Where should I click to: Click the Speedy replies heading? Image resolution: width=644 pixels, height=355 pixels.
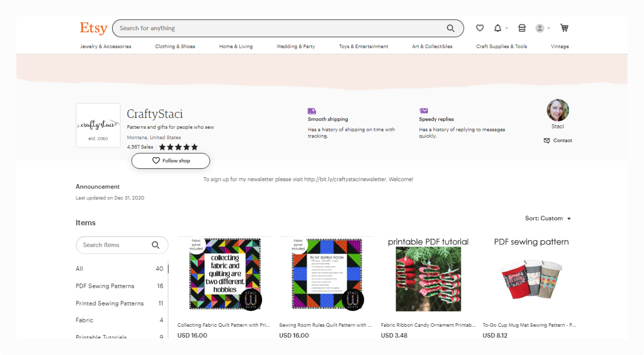[436, 119]
